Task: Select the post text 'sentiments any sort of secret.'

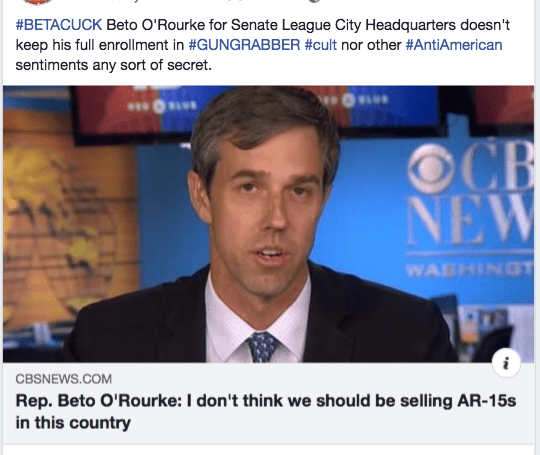Action: [x=114, y=65]
